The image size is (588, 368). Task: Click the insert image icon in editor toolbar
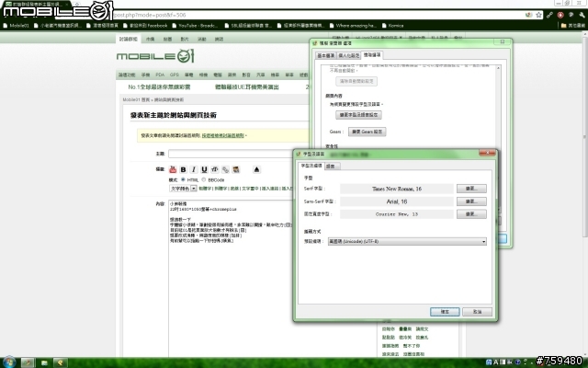point(235,169)
